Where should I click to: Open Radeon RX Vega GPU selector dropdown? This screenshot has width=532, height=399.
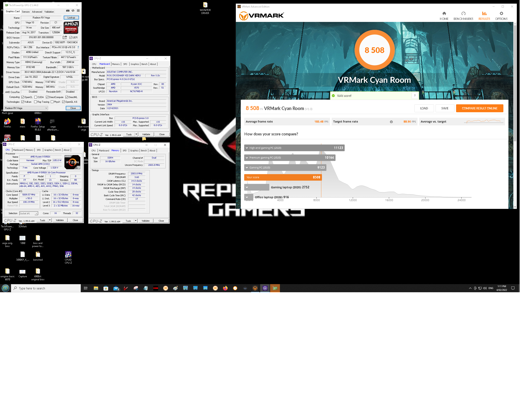(x=26, y=108)
